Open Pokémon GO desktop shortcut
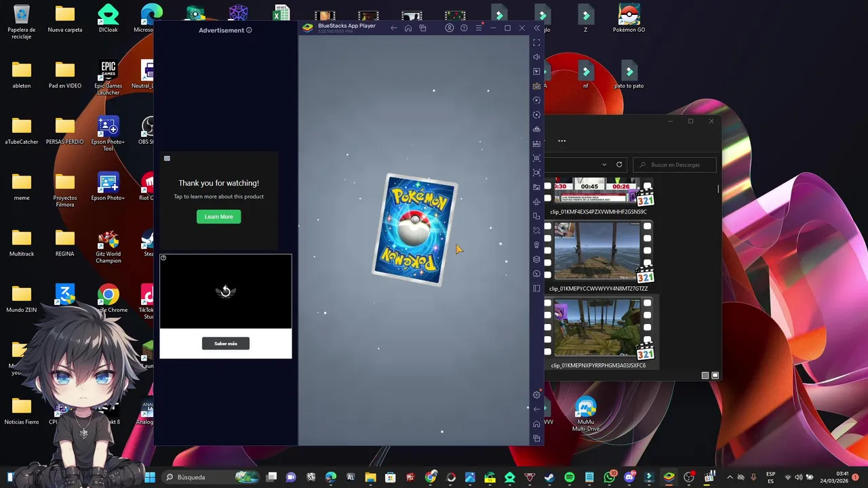 click(x=629, y=18)
